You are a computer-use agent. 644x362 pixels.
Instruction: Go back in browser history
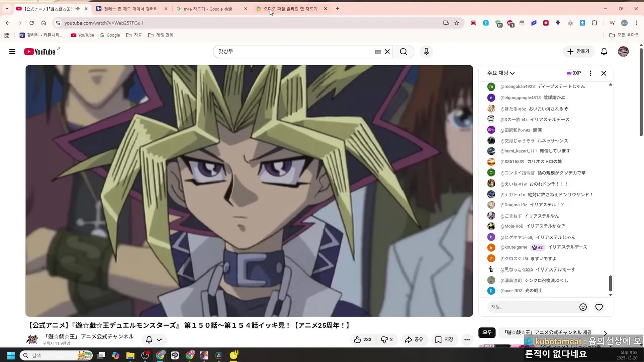click(7, 23)
